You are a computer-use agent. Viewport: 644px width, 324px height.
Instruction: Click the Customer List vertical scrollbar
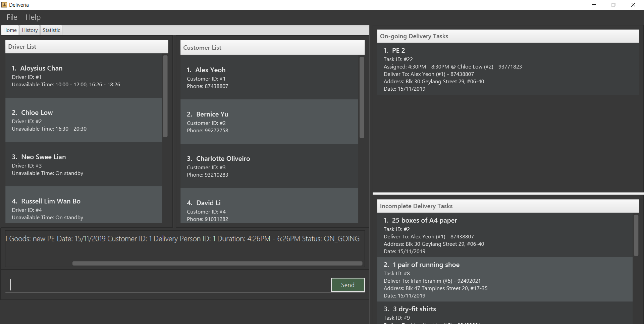click(362, 98)
